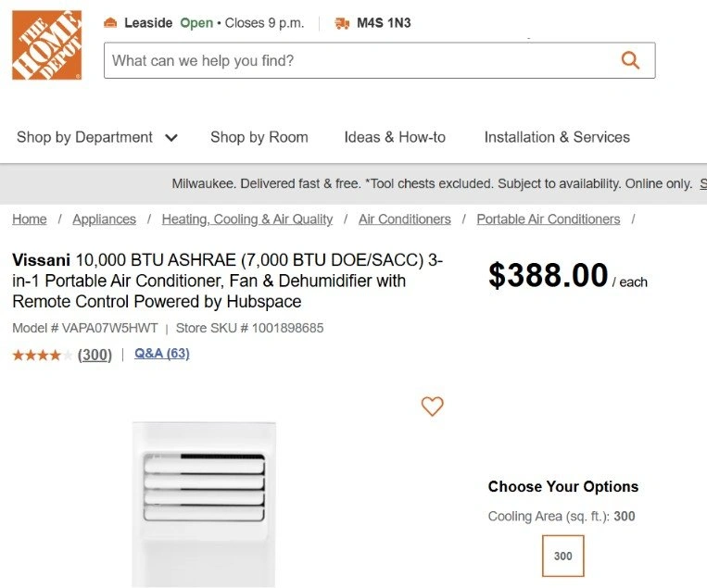Open the Shop by Room menu
Screen dimensions: 707x588
[259, 137]
